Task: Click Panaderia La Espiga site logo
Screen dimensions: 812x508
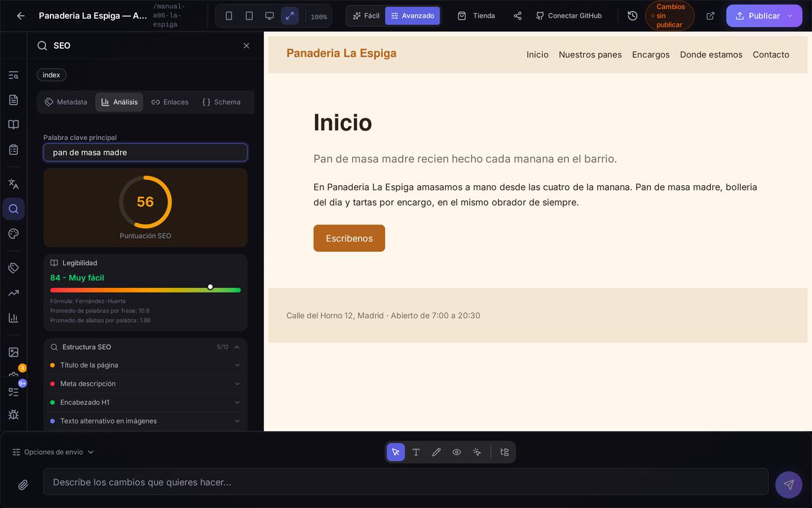Action: point(341,53)
